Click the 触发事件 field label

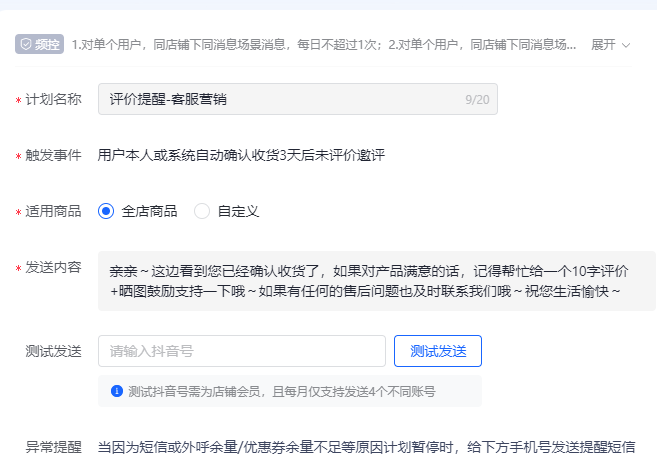[53, 155]
